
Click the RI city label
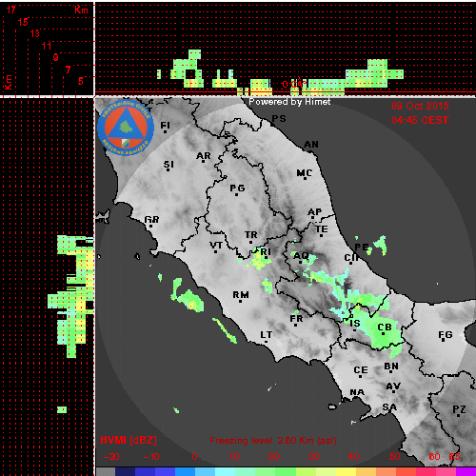[266, 252]
